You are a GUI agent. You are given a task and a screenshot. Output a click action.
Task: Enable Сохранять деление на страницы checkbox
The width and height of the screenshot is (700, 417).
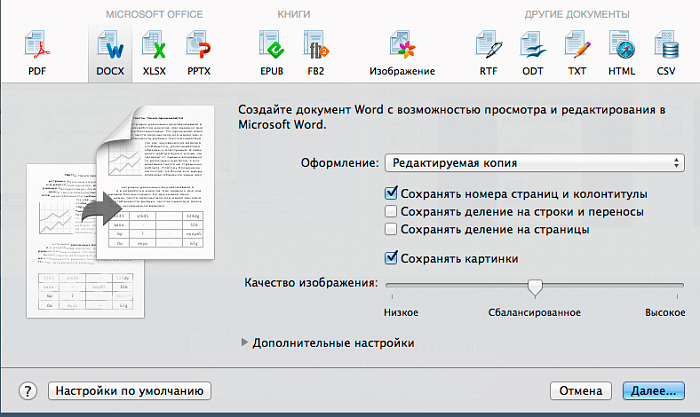(x=391, y=229)
